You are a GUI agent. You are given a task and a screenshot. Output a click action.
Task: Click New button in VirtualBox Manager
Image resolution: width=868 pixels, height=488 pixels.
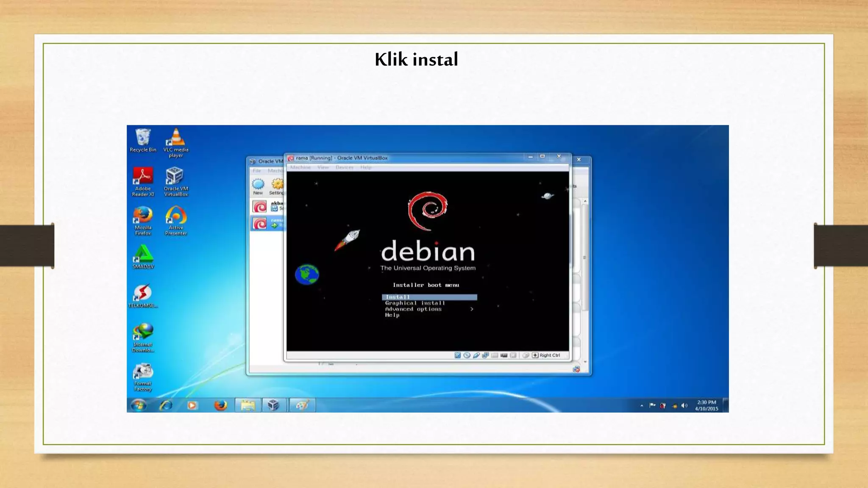coord(258,186)
